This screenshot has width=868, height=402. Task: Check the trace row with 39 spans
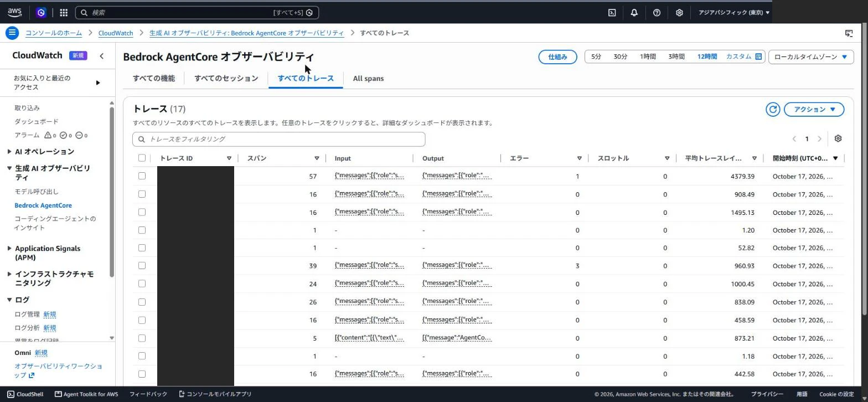(142, 265)
